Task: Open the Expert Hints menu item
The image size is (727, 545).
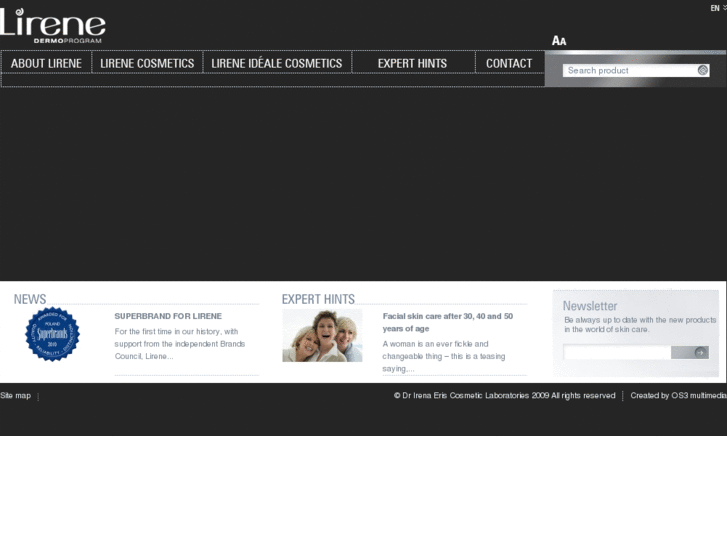Action: tap(412, 63)
